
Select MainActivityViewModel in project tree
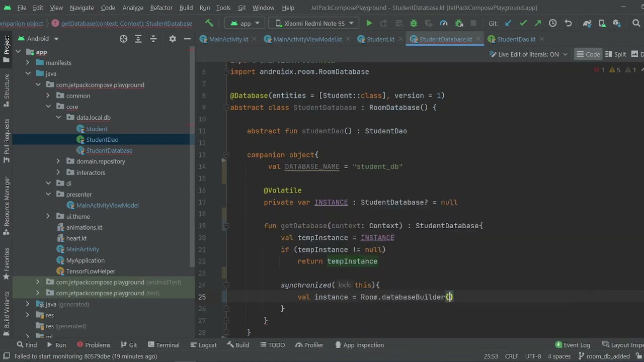click(x=107, y=205)
